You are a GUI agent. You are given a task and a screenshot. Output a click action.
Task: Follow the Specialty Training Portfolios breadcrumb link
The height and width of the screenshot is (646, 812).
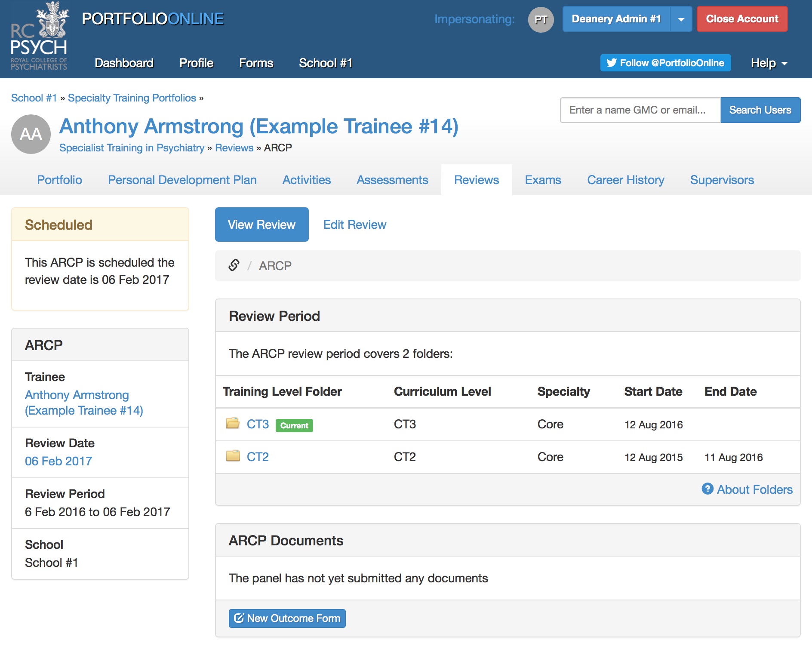[132, 98]
